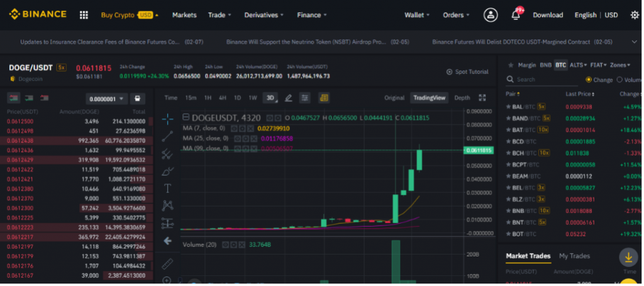Expand the ALTS market dropdown
The height and width of the screenshot is (286, 644).
click(579, 65)
